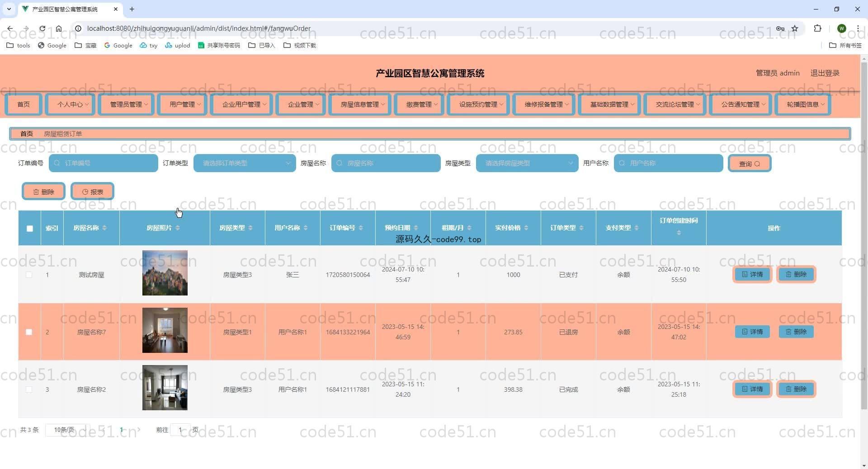868x469 pixels.
Task: Check the row for 房屋名称7
Action: (x=29, y=332)
